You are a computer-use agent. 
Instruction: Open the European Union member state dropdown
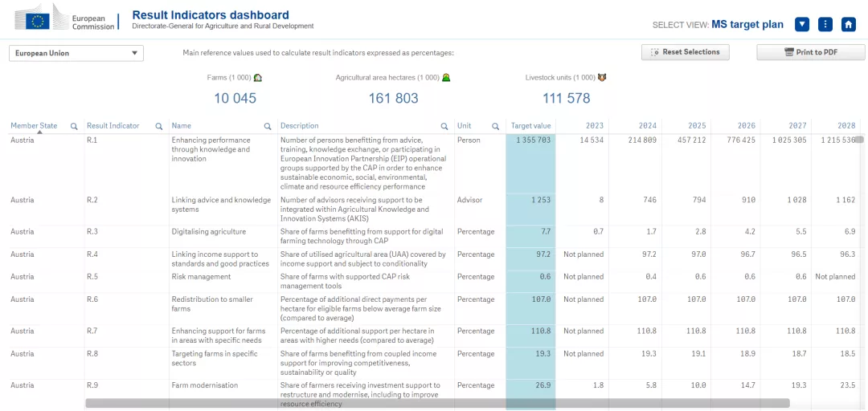(76, 54)
